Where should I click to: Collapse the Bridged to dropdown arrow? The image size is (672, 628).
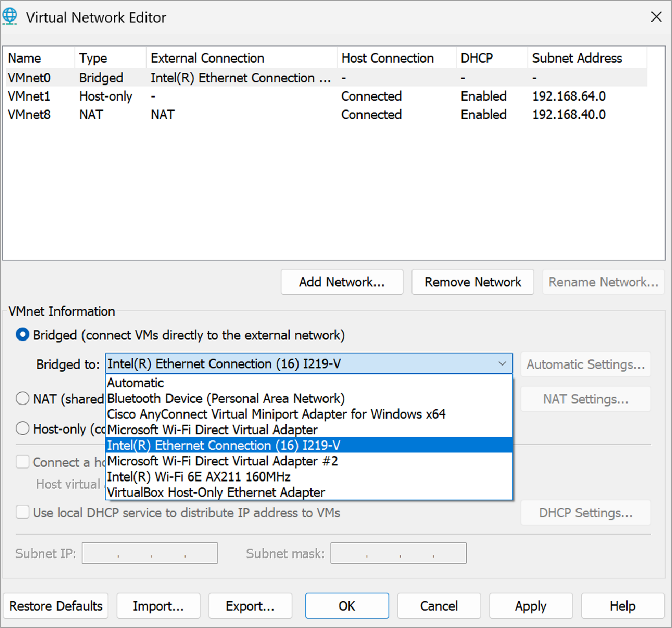tap(502, 364)
